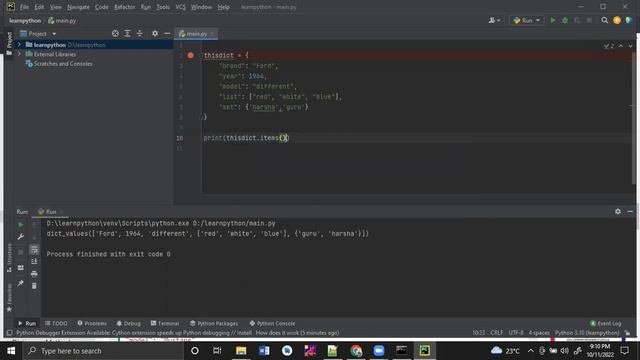Image resolution: width=640 pixels, height=360 pixels.
Task: Open the Navigate menu
Action: [78, 7]
